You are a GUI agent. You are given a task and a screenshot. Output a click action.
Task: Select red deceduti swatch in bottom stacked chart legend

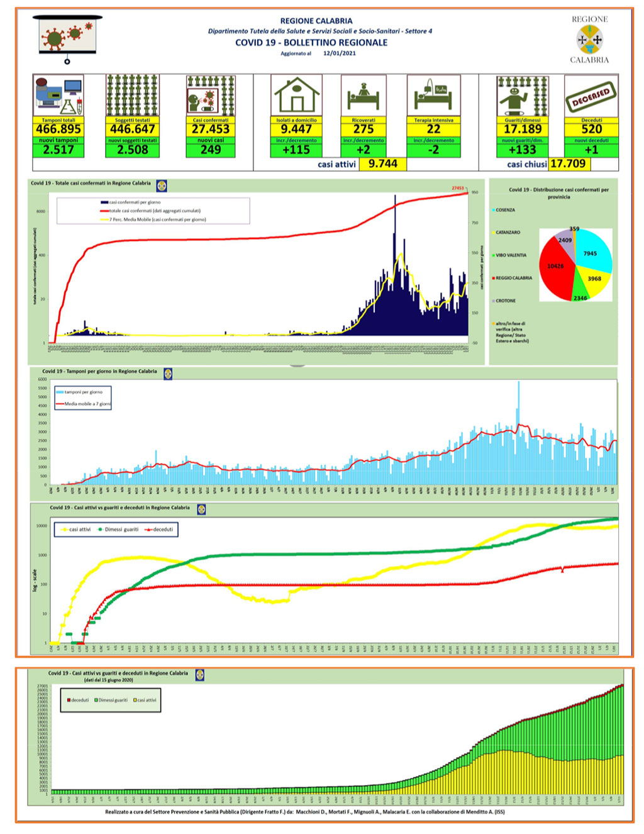69,700
